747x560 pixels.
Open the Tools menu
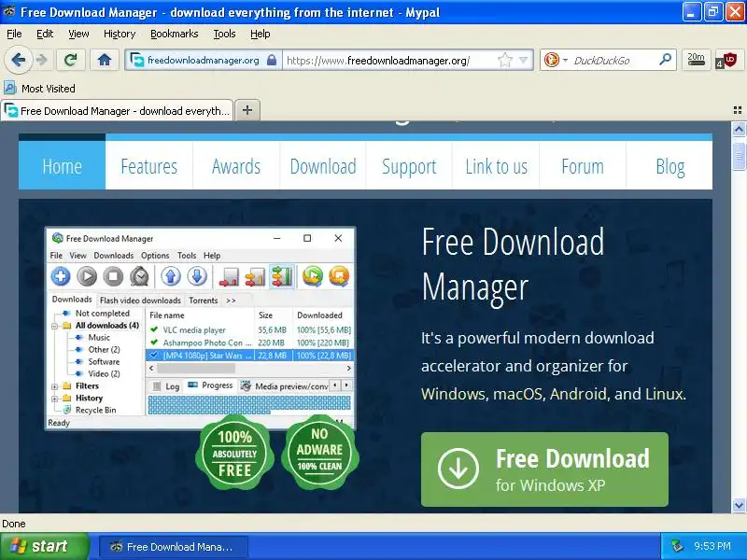point(224,34)
